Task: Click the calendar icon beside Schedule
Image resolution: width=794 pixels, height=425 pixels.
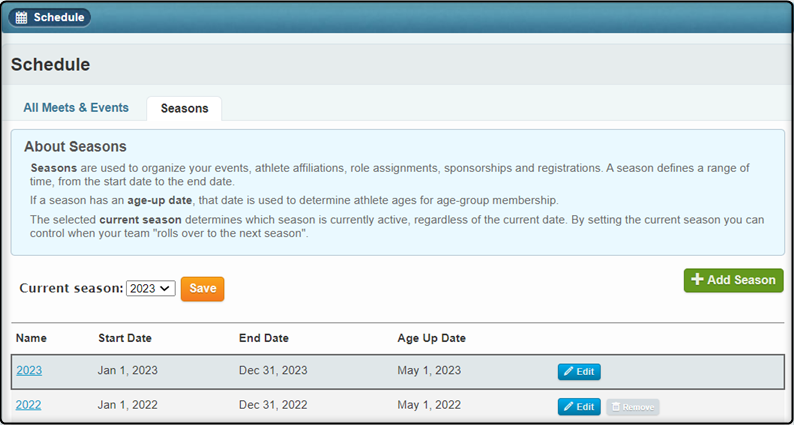Action: coord(21,18)
